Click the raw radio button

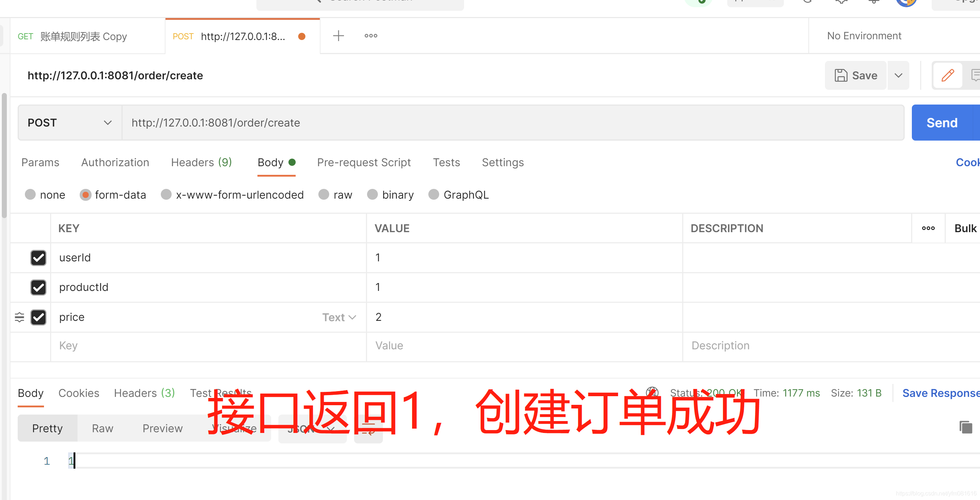click(x=323, y=195)
